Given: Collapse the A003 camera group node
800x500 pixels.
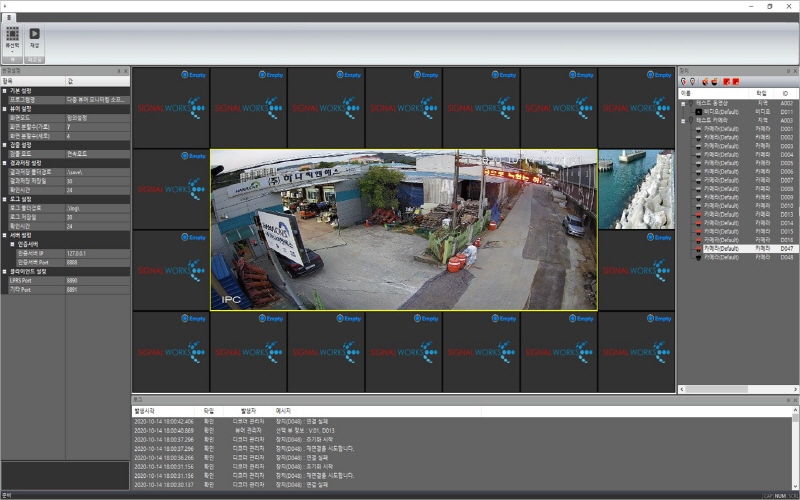Looking at the screenshot, I should 683,120.
